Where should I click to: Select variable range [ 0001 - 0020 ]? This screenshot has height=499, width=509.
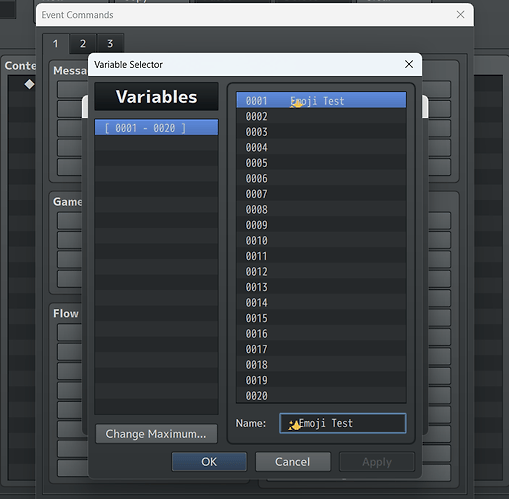(156, 128)
